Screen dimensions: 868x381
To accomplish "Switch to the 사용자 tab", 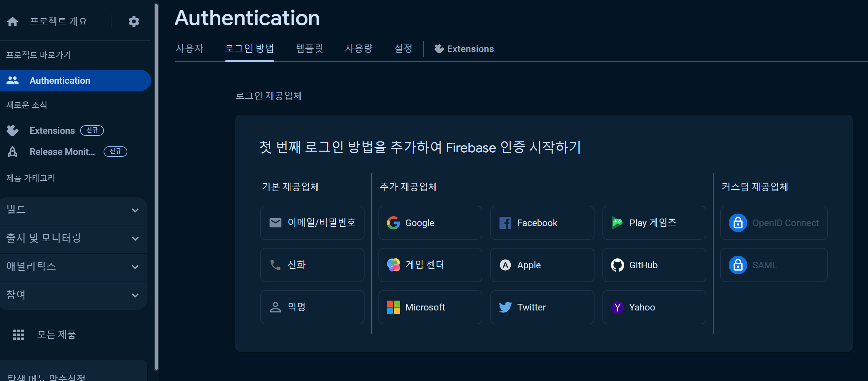I will pyautogui.click(x=190, y=49).
